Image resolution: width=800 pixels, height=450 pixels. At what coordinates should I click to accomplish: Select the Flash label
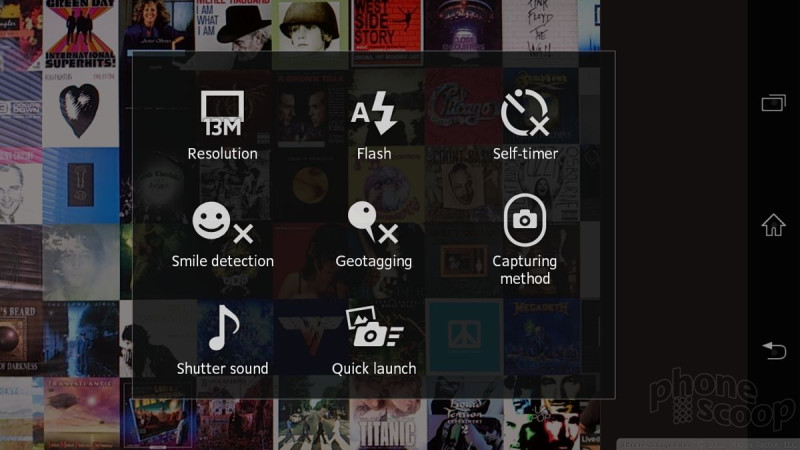click(x=374, y=154)
